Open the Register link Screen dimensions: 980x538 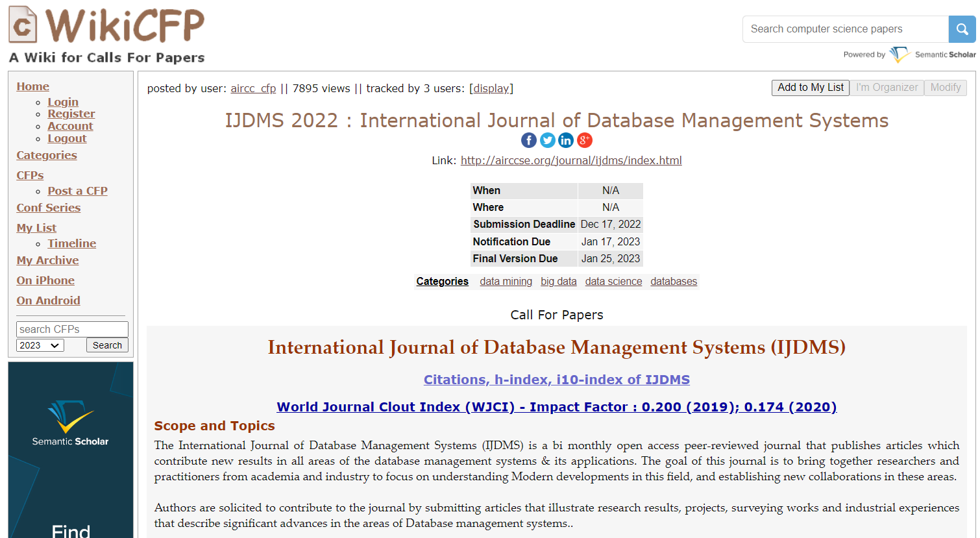point(71,114)
